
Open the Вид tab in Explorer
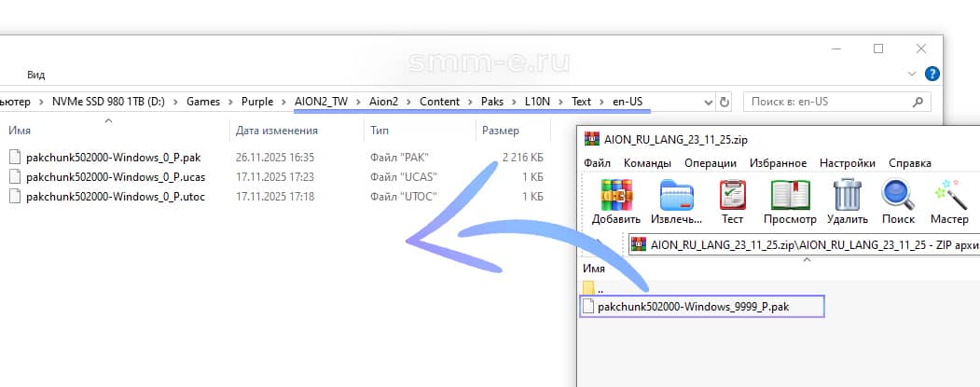pos(35,75)
